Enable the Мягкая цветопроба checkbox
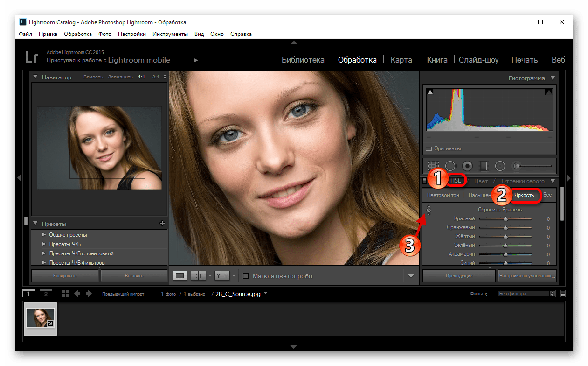588x366 pixels. click(x=246, y=276)
